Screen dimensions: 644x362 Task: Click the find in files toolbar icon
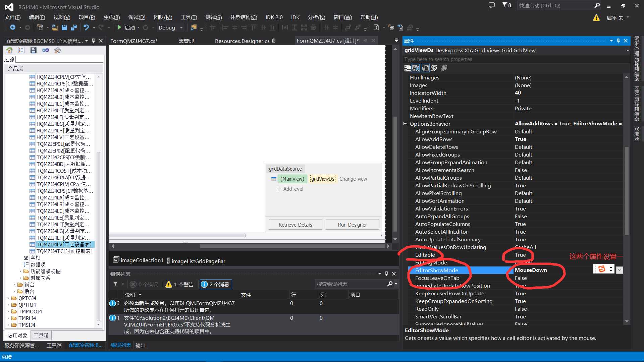tap(194, 27)
